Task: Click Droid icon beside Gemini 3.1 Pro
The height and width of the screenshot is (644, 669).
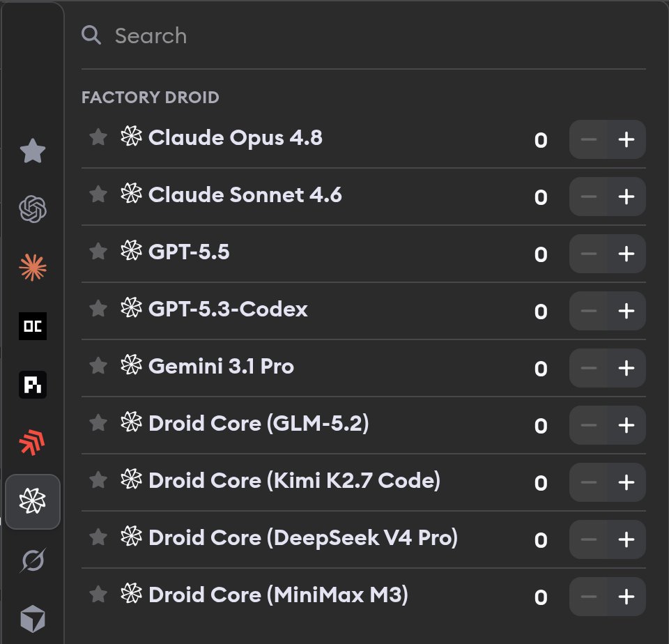Action: point(131,365)
